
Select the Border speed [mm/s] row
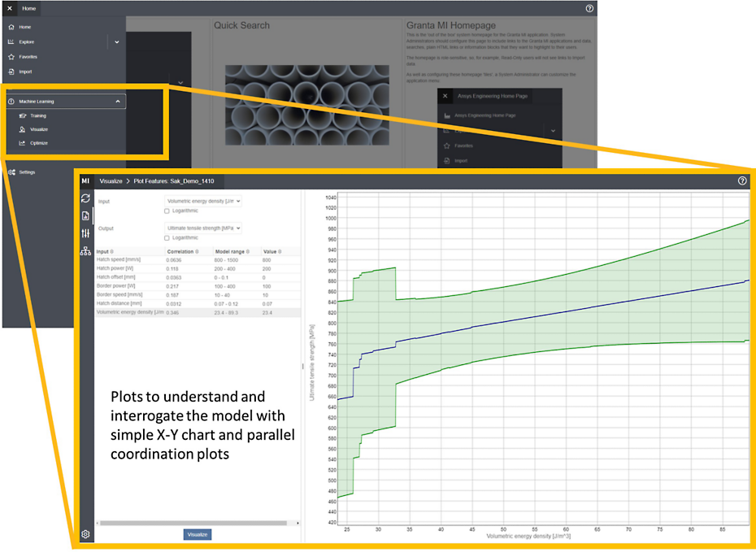click(x=198, y=294)
